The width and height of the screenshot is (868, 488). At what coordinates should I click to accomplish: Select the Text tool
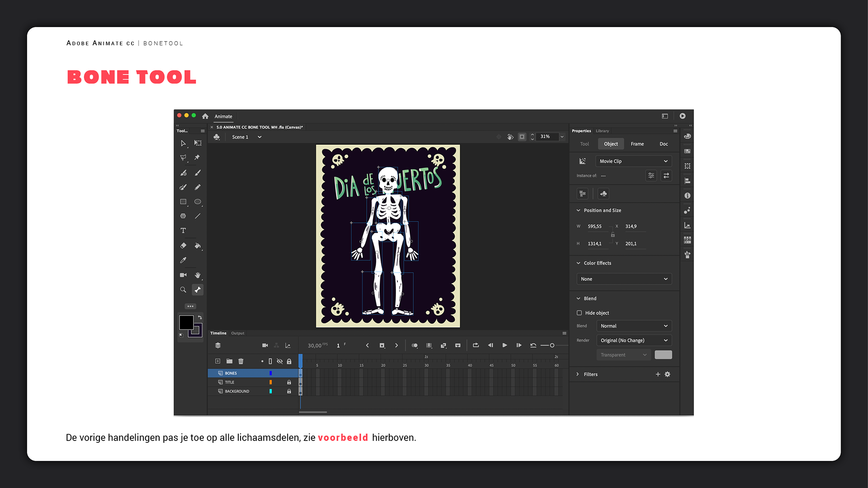(x=183, y=230)
